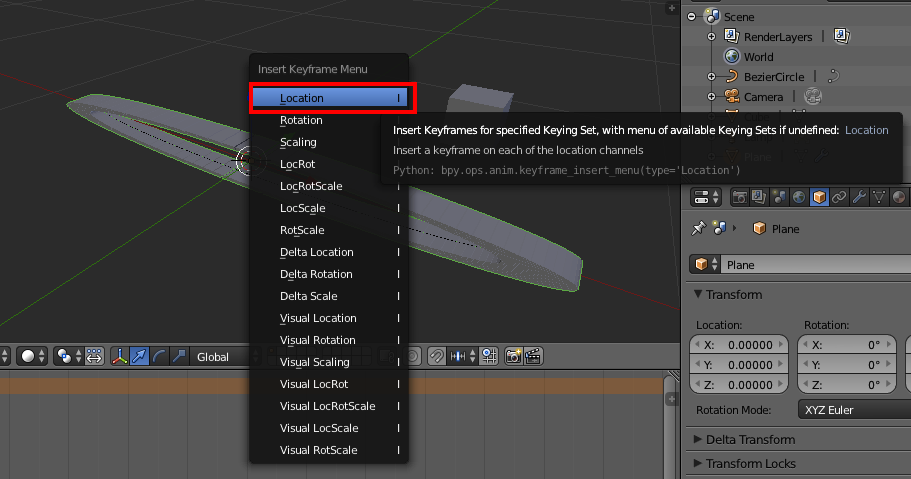Pick Visual RotScale entry
911x479 pixels.
[329, 450]
